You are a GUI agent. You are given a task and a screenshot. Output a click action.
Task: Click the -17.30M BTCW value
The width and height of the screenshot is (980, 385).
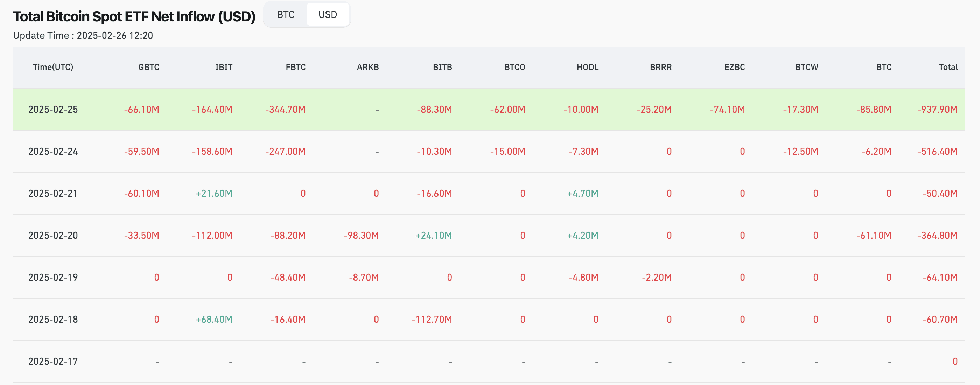coord(800,110)
